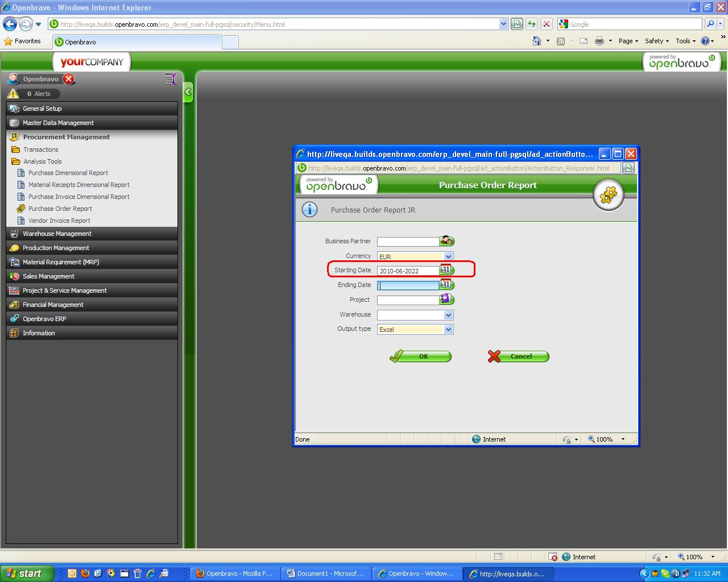Click the expand/collapse menu icon at the sidebar top
This screenshot has height=582, width=728.
coord(171,79)
